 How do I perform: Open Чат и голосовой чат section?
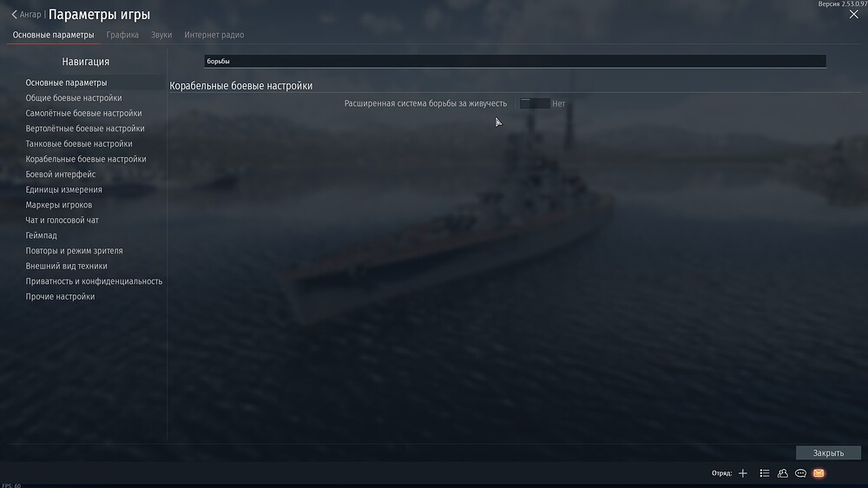[x=62, y=220]
